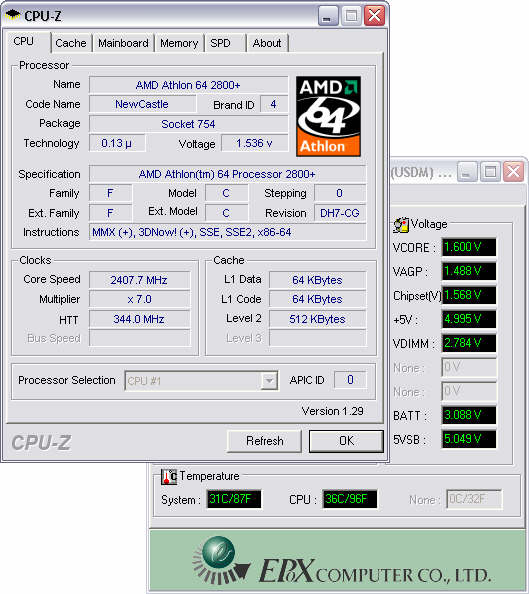Click the Level 2 512 KBytes value
The height and width of the screenshot is (594, 529).
tap(318, 319)
